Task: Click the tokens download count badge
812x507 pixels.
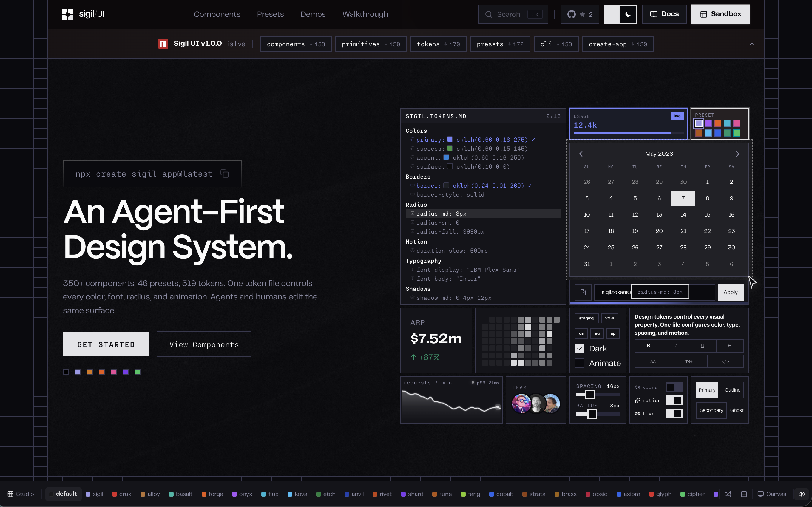Action: pyautogui.click(x=438, y=44)
